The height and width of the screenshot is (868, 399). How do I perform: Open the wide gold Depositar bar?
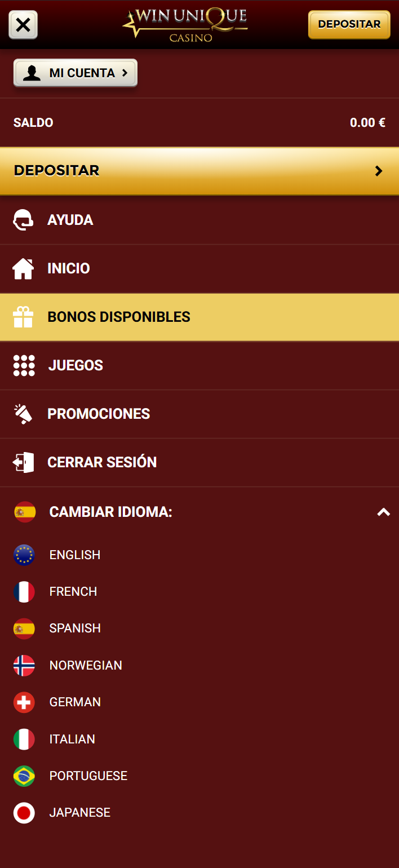tap(200, 171)
